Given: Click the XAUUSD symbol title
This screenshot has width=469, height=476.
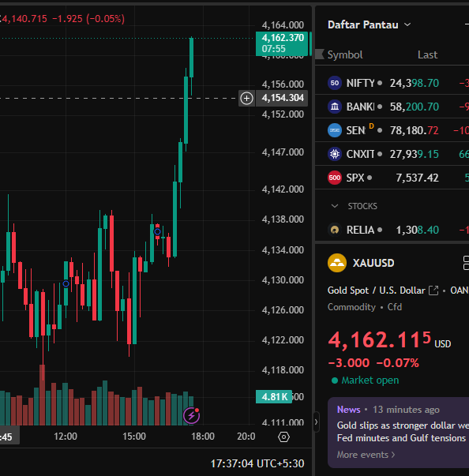Looking at the screenshot, I should click(x=373, y=263).
